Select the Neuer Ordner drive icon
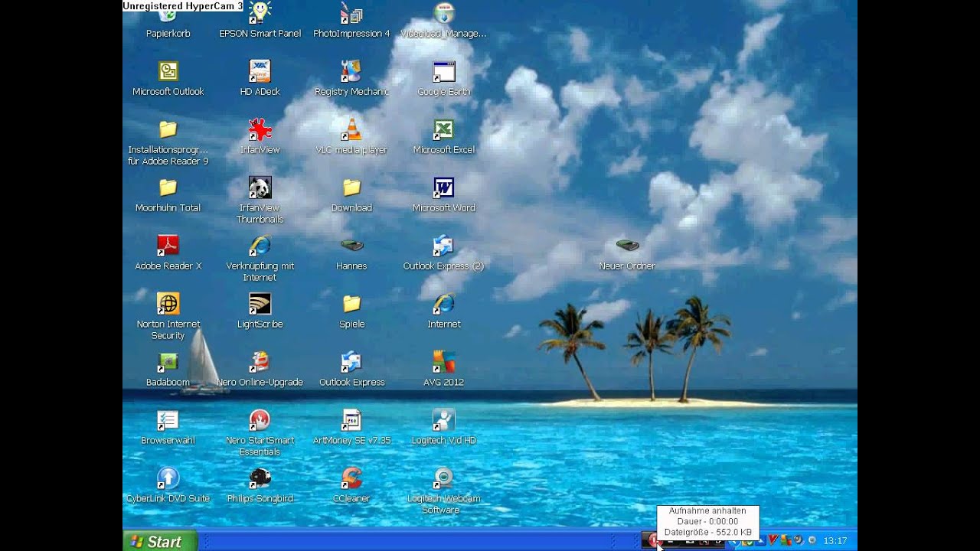 click(x=627, y=246)
